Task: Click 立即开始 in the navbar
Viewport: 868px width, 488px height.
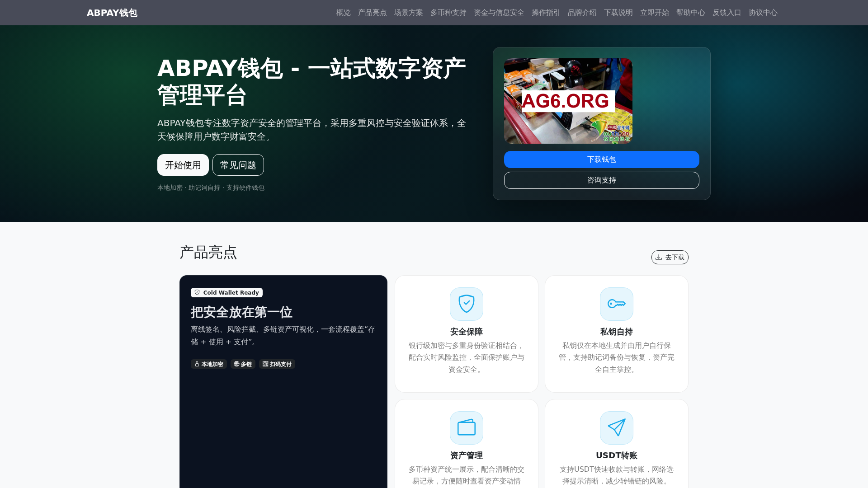Action: pos(654,13)
